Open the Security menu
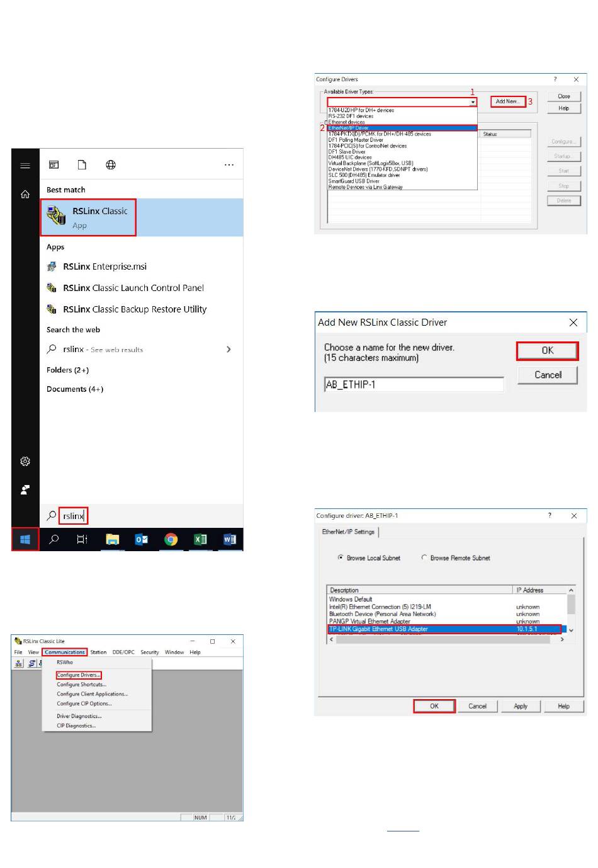This screenshot has width=598, height=868. (150, 652)
